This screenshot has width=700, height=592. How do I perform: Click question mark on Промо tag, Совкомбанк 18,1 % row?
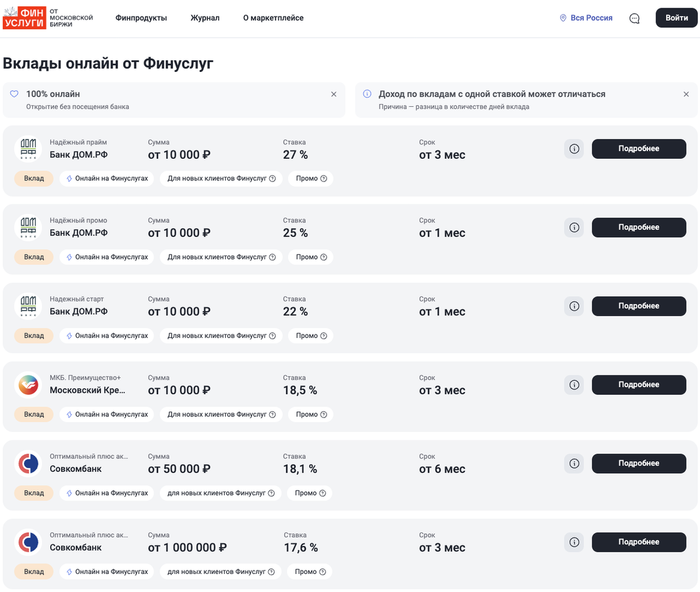coord(323,493)
